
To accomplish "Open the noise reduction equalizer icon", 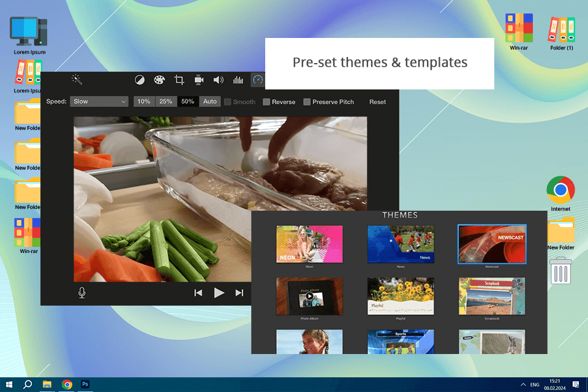I will (x=238, y=80).
